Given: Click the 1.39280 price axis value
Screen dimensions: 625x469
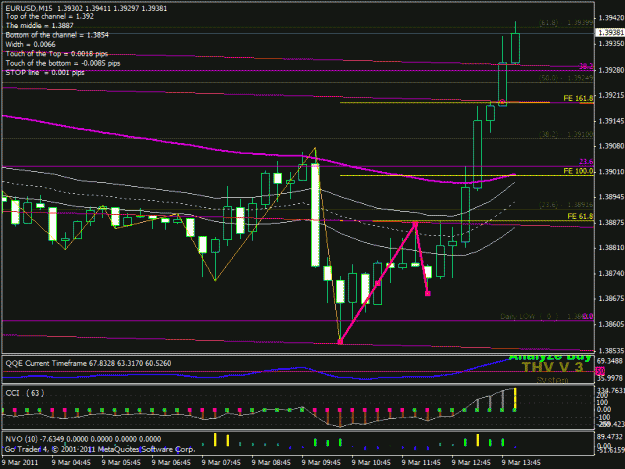Looking at the screenshot, I should coord(611,71).
